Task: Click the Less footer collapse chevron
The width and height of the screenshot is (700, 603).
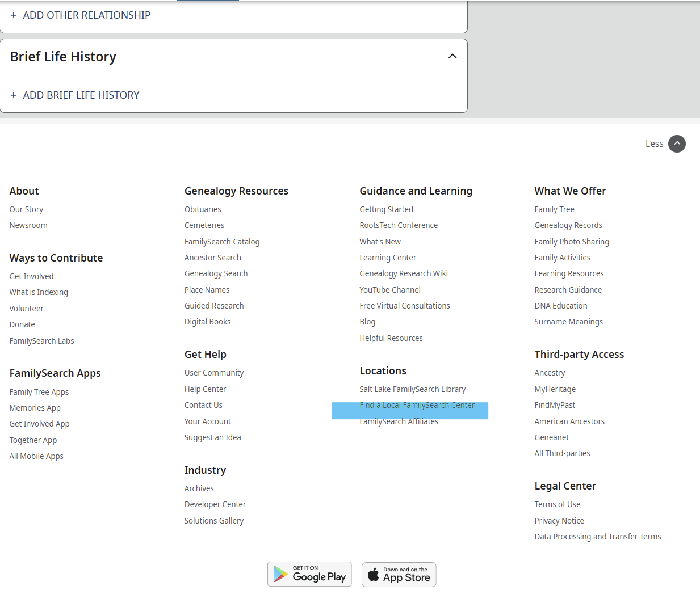Action: pyautogui.click(x=677, y=144)
